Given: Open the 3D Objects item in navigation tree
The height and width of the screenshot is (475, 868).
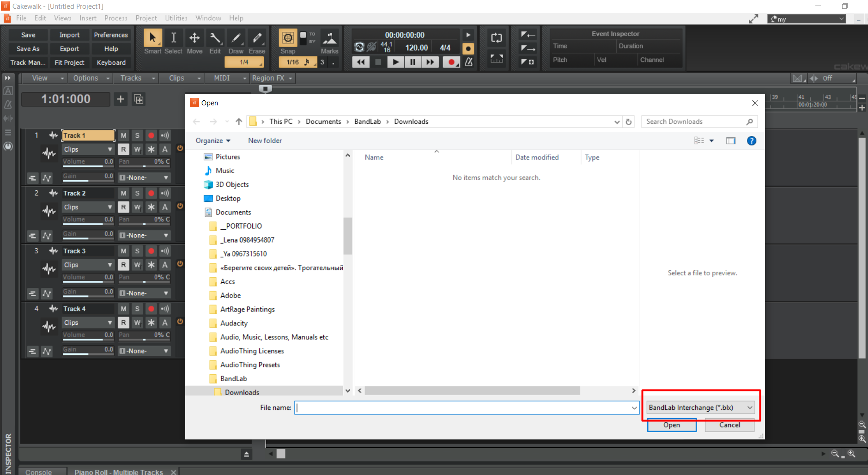Looking at the screenshot, I should click(232, 184).
